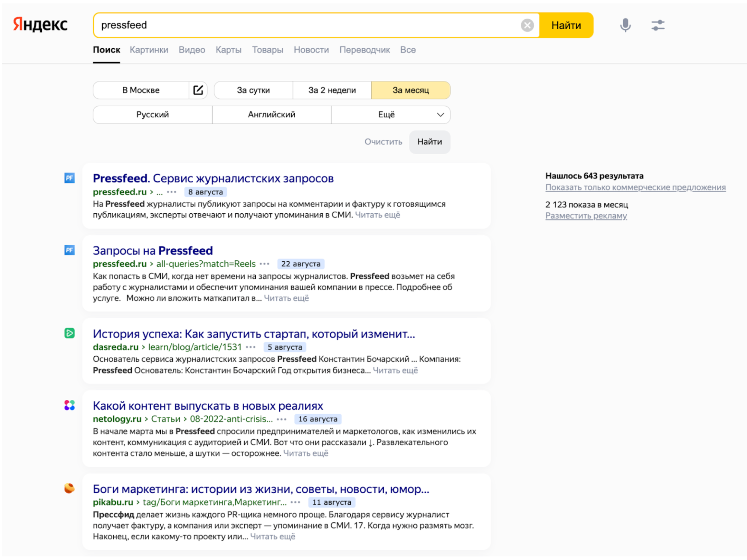This screenshot has width=747, height=560.
Task: Expand the Ещё languages dropdown
Action: click(x=391, y=115)
